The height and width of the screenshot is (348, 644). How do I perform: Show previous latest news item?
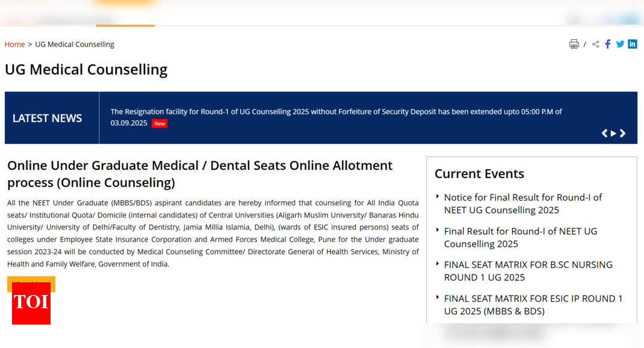click(x=604, y=134)
